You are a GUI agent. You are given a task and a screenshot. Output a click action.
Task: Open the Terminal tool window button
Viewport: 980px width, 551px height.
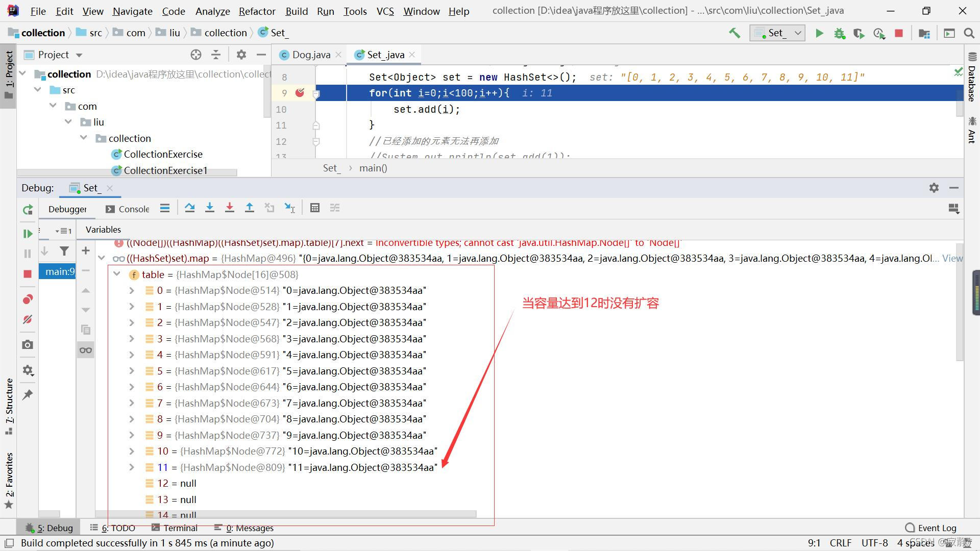(x=175, y=528)
